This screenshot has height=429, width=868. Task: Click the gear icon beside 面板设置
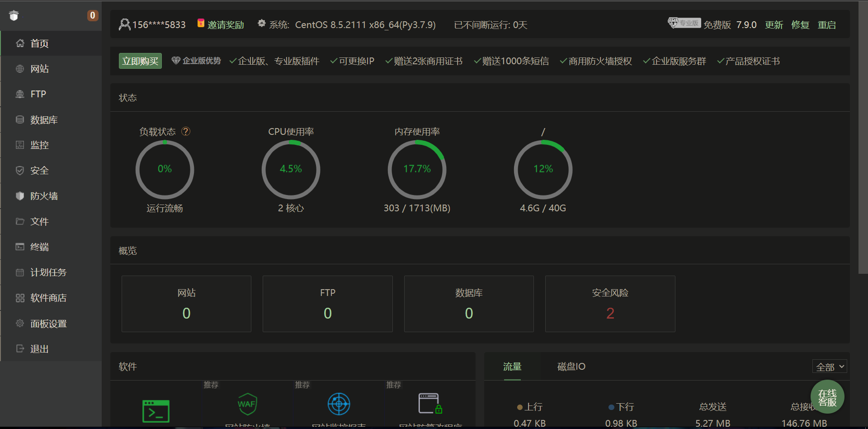(20, 324)
